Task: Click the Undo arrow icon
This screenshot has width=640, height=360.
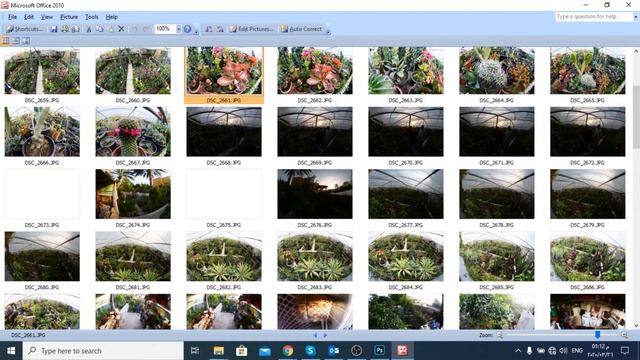Action: 134,29
